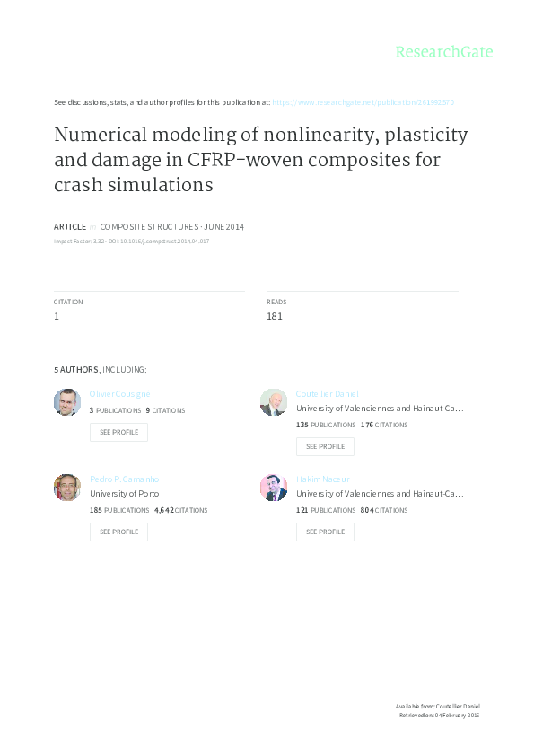Viewport: 534px width, 756px height.
Task: Click Pedro P. Camanho's profile photo
Action: [66, 487]
